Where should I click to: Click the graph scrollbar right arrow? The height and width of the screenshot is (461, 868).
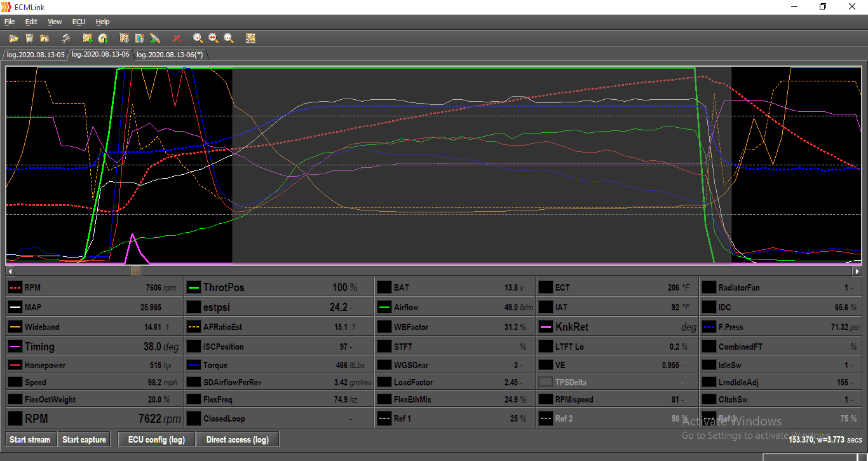(857, 271)
